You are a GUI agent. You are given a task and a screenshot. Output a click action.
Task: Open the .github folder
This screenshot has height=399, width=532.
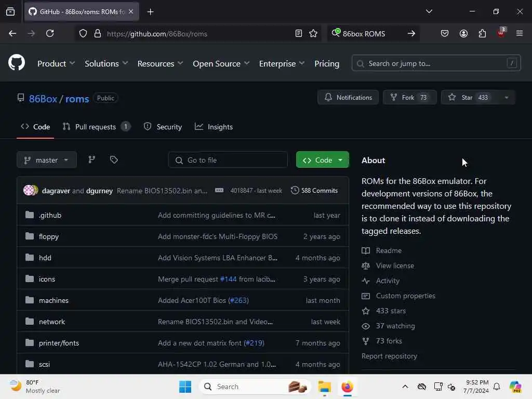pyautogui.click(x=50, y=215)
